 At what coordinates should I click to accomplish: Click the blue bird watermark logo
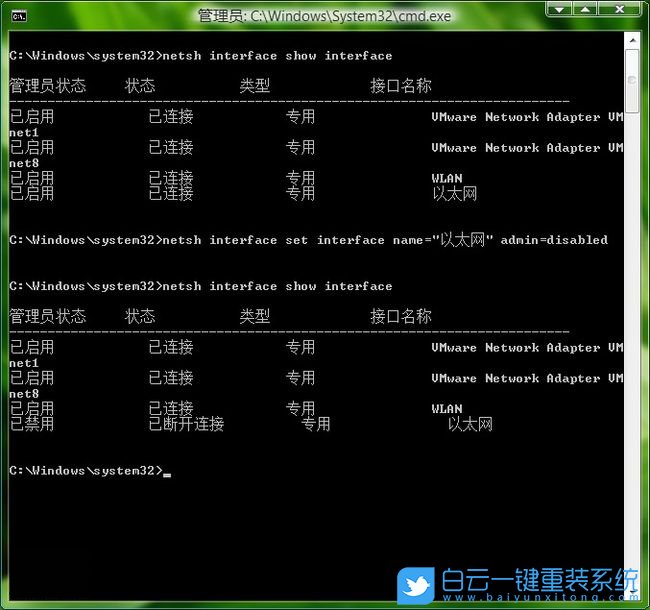pyautogui.click(x=416, y=584)
